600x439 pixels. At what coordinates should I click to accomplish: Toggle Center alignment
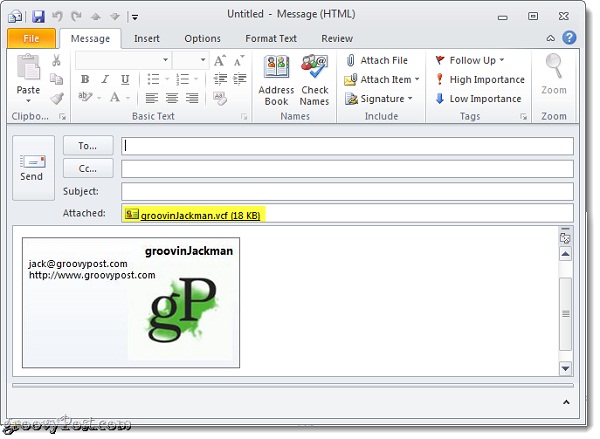[172, 98]
